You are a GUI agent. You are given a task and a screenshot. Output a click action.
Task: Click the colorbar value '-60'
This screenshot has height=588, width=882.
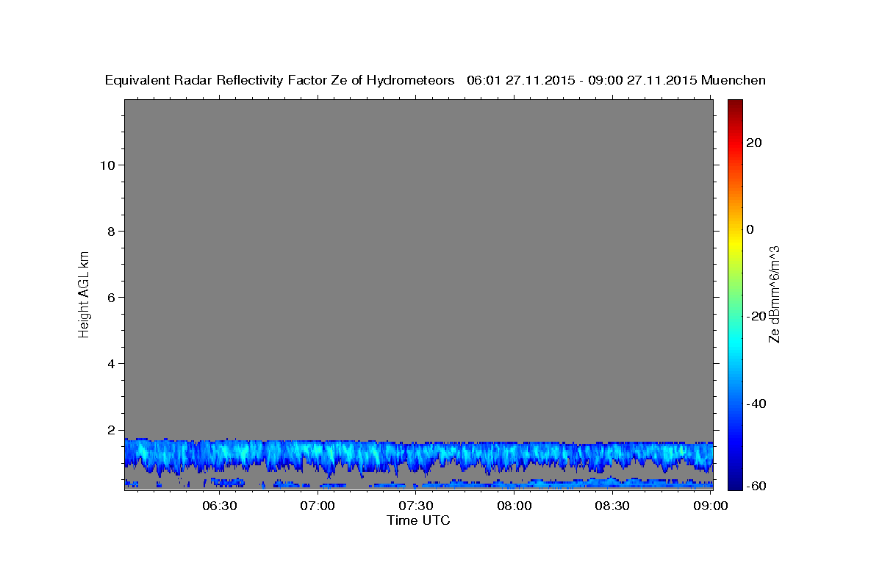(x=758, y=486)
